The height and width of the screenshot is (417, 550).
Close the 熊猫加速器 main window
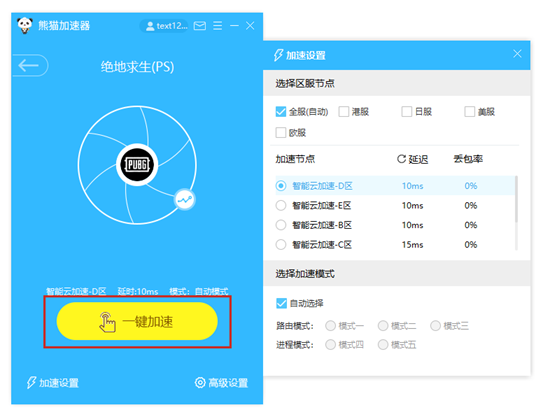[250, 26]
